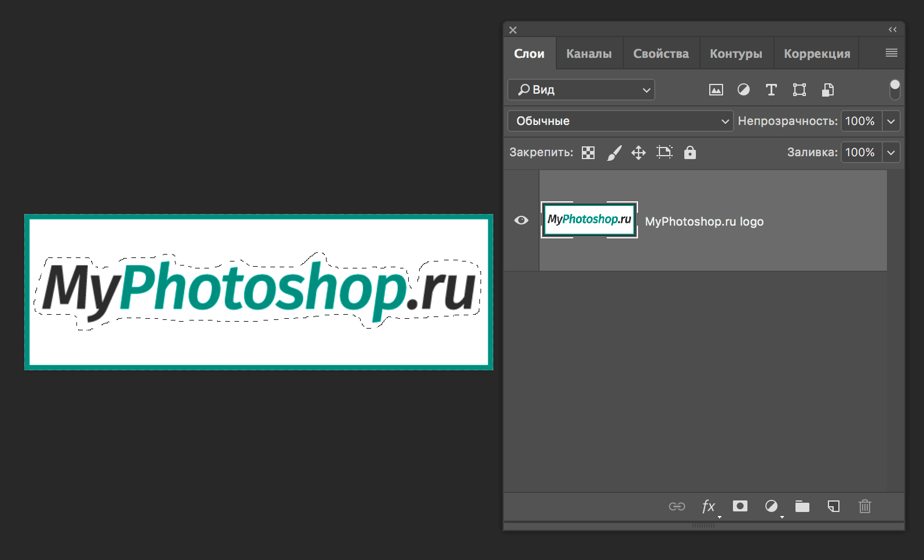This screenshot has height=560, width=924.
Task: Filter layers by pixel layer icon
Action: [716, 90]
